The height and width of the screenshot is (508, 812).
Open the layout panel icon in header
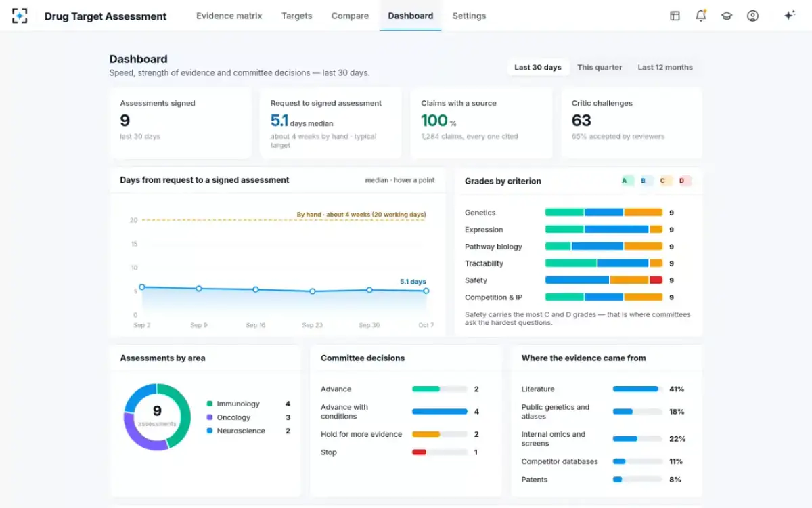pyautogui.click(x=675, y=16)
